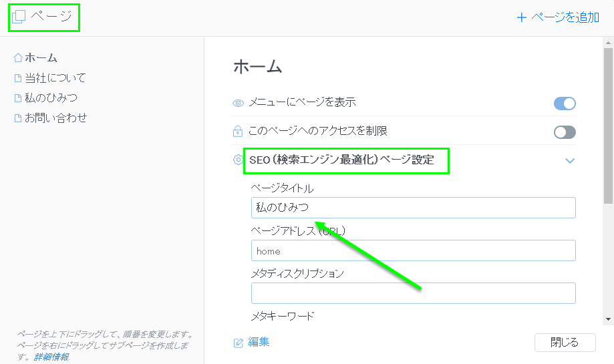Click the vertical scrollbar thumb
The image size is (614, 364).
tap(608, 126)
